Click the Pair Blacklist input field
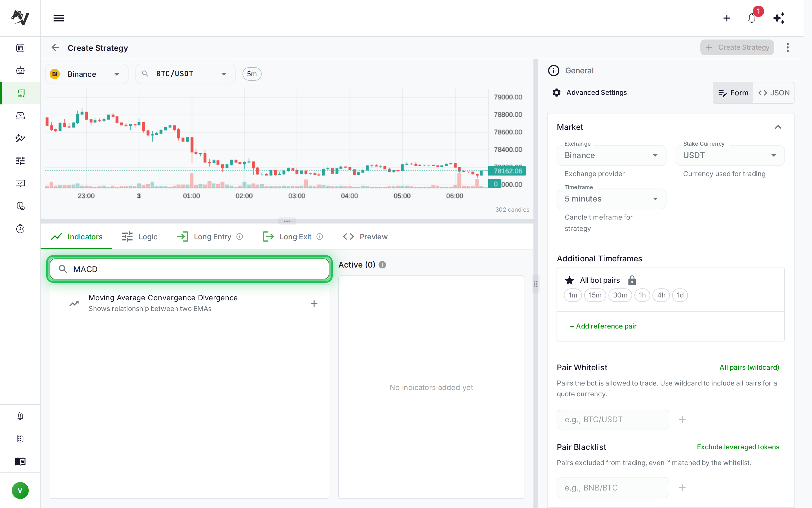Screen dimensions: 812x508 (613, 487)
